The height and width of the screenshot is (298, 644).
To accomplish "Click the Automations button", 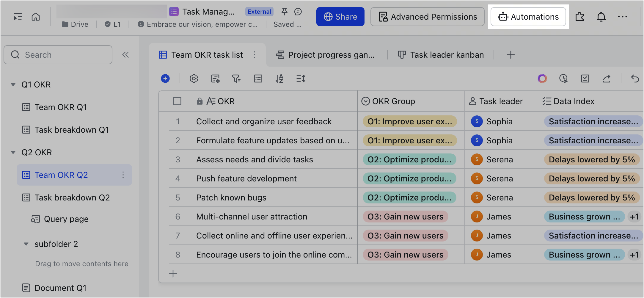I will (x=528, y=17).
